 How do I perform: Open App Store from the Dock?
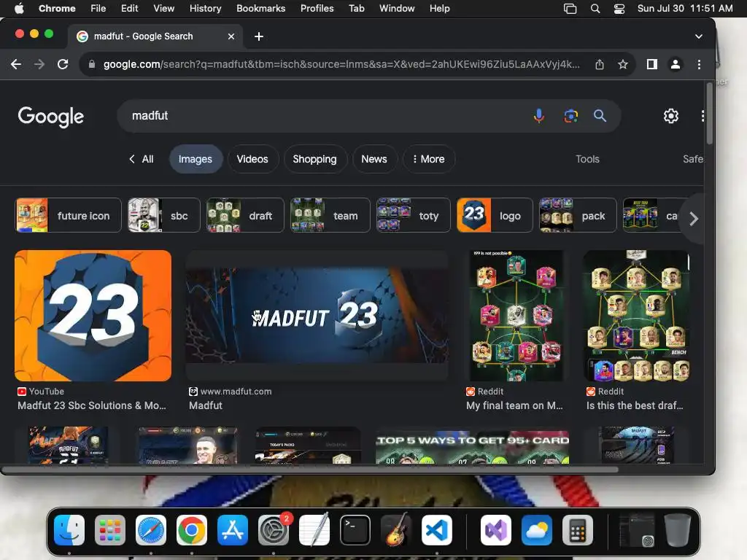[x=233, y=530]
